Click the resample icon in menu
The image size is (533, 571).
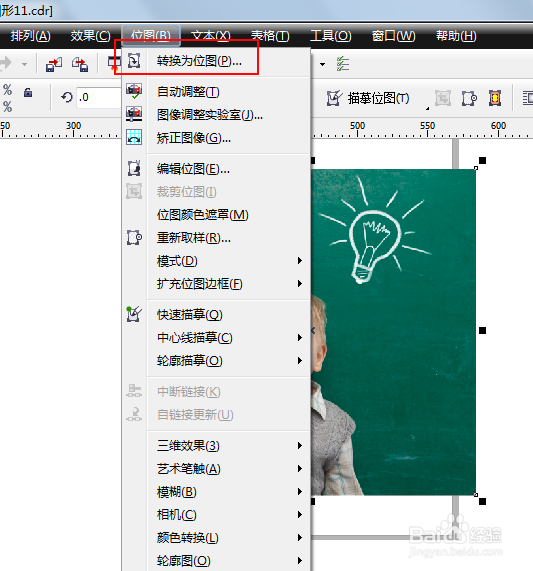tap(134, 237)
